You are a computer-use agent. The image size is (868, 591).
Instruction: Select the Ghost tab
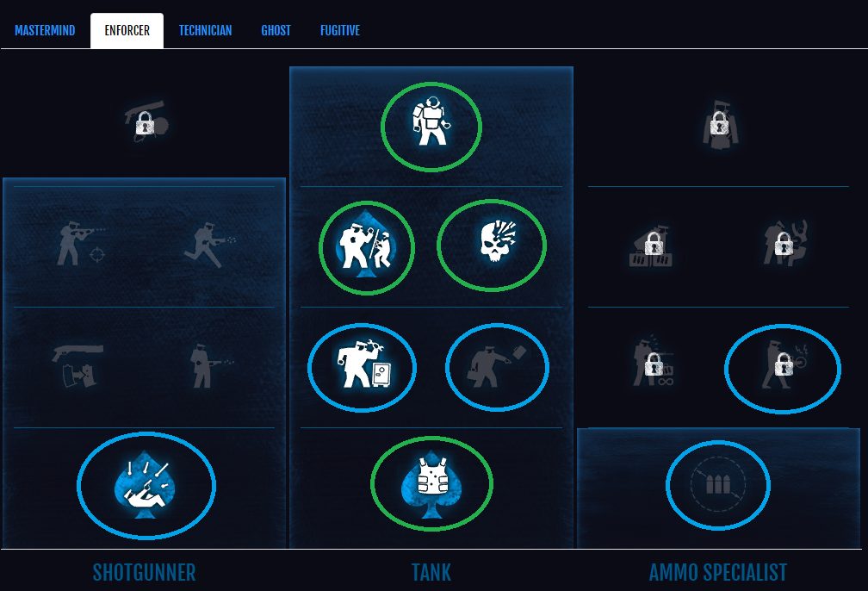276,30
